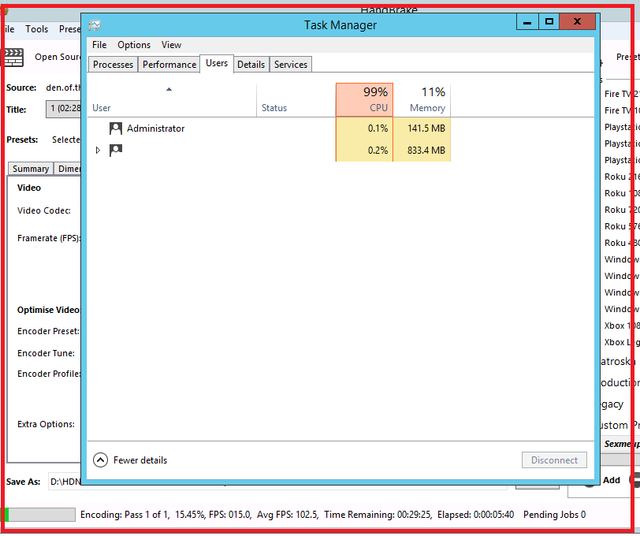
Task: Click the HandBrake Open Source clapperboard icon
Action: (x=14, y=57)
